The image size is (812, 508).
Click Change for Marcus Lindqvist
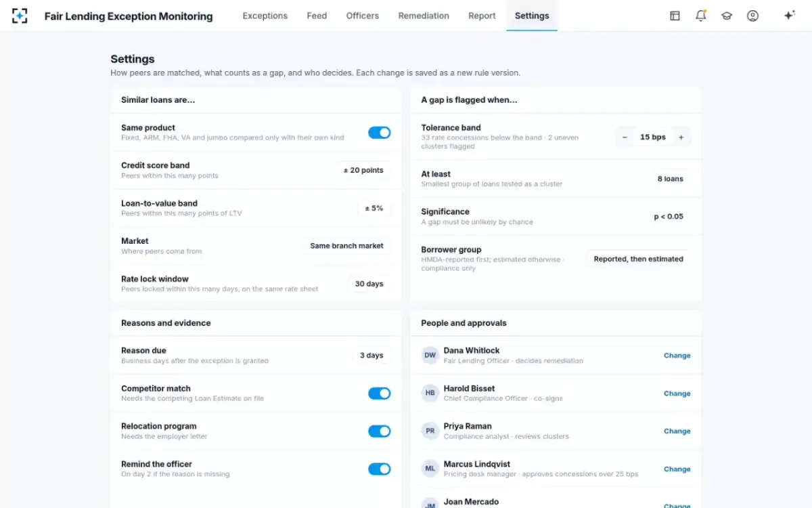[677, 469]
